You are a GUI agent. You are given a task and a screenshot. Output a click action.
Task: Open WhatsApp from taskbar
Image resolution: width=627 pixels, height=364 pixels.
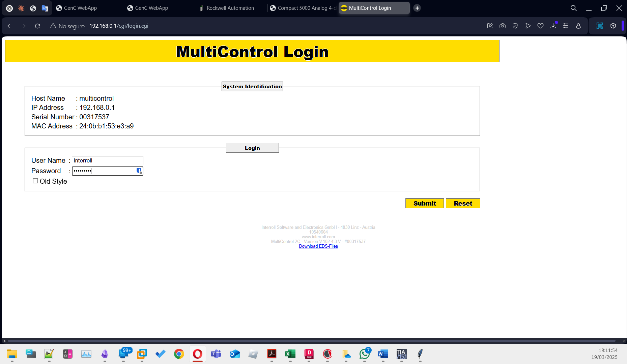[365, 354]
